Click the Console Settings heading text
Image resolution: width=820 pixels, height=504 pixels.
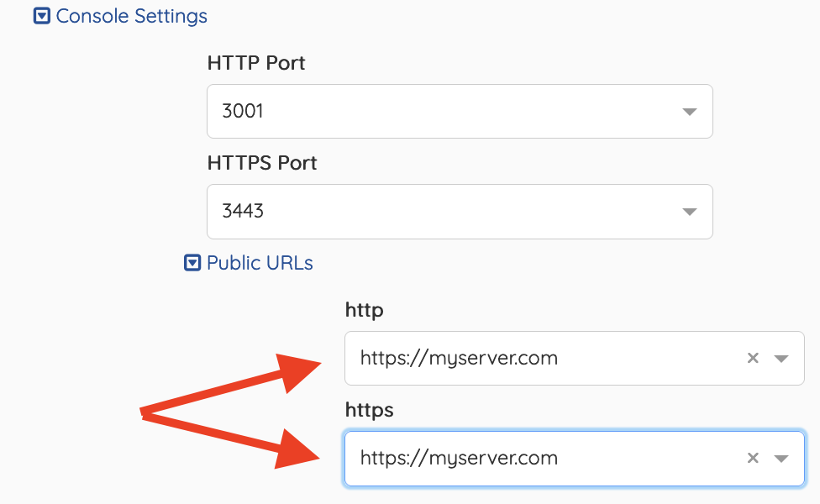131,16
